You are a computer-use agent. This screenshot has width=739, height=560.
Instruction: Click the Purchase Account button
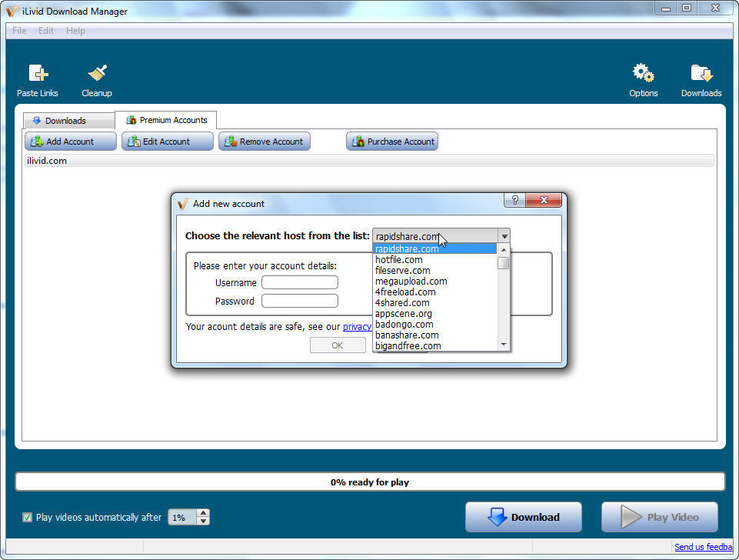click(392, 142)
